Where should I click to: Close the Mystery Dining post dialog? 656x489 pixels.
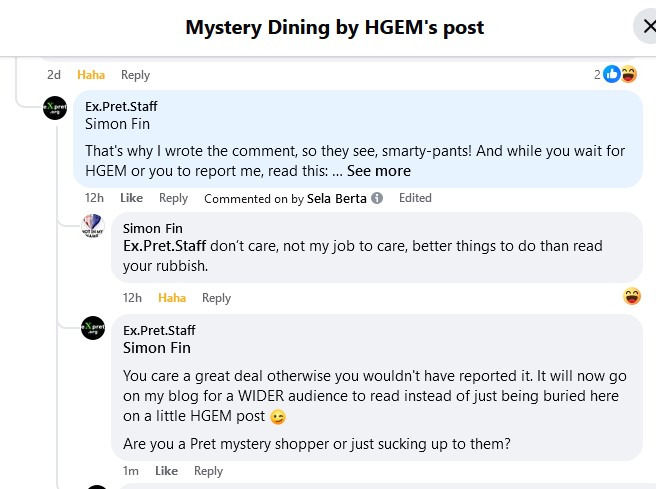pos(645,26)
